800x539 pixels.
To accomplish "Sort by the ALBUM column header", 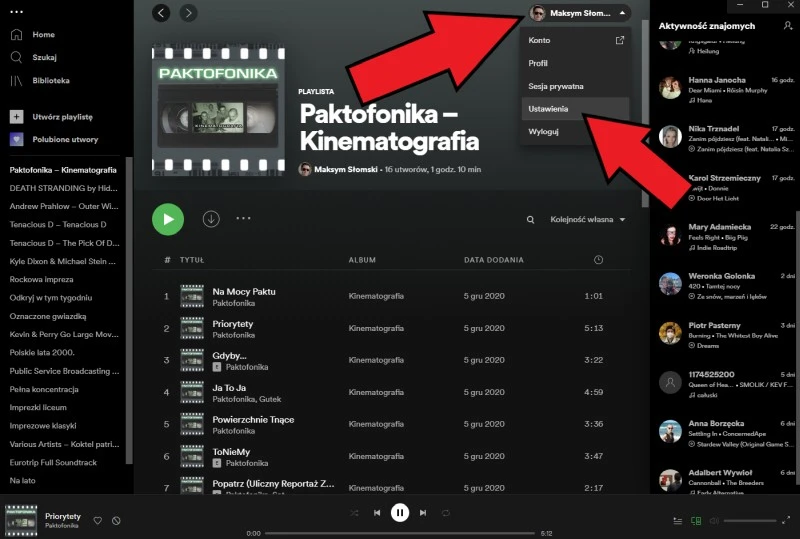I will pos(362,260).
